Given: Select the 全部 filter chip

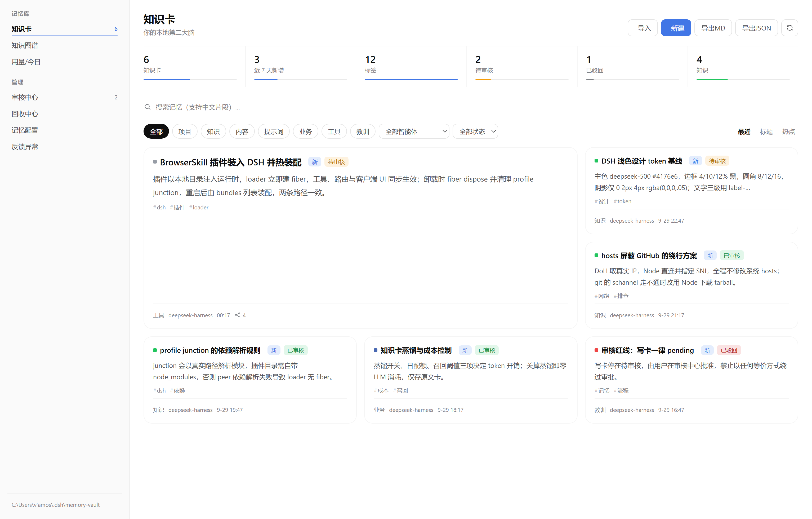Looking at the screenshot, I should (156, 131).
